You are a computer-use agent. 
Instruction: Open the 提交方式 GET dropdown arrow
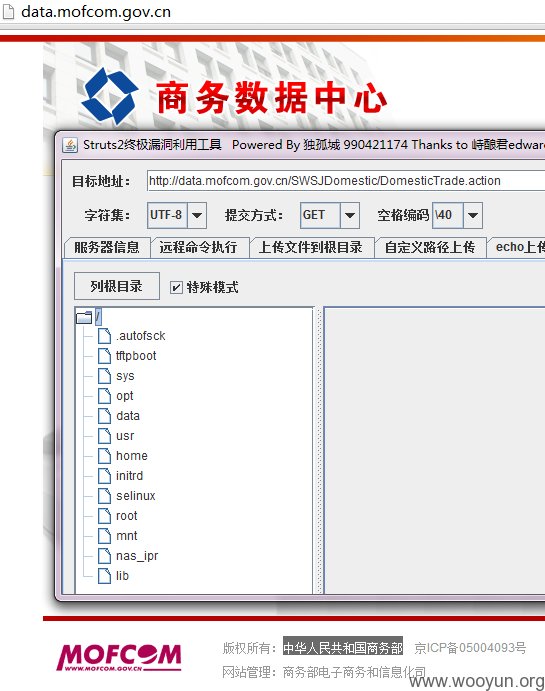(x=350, y=215)
